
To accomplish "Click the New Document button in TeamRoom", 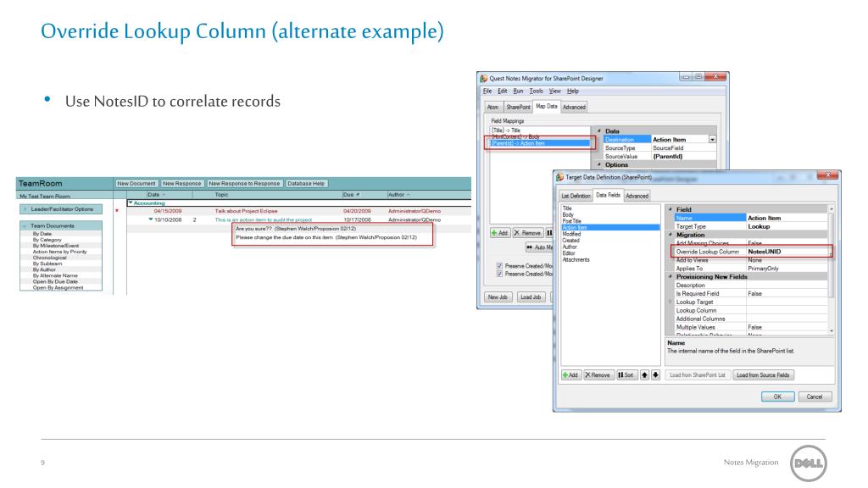I will 136,183.
